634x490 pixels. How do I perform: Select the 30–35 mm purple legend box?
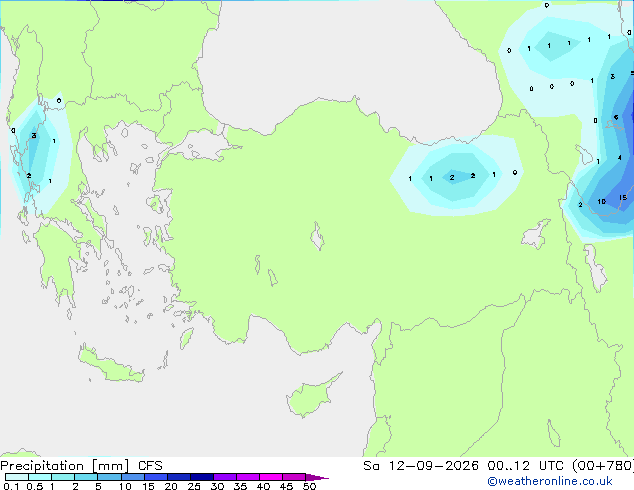tap(225, 477)
